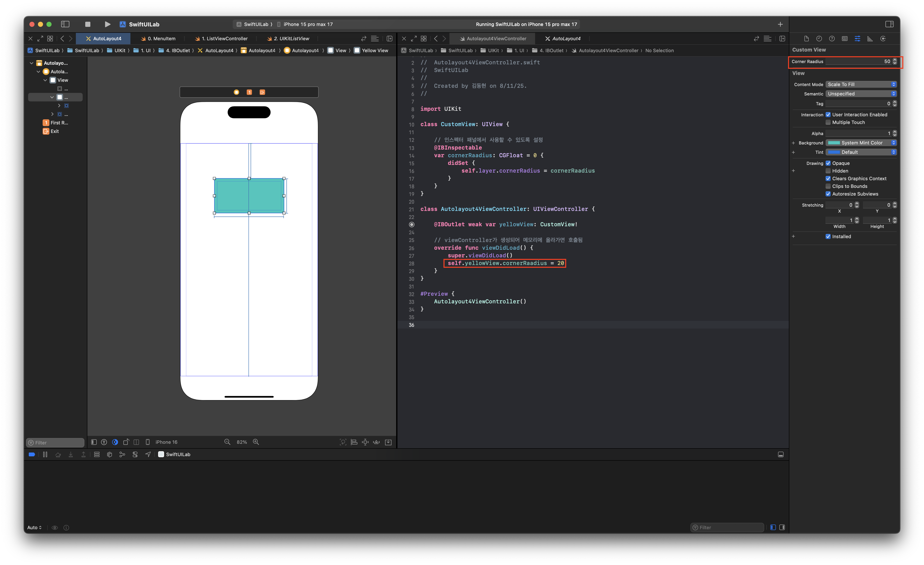Toggle User Interaction Enabled checkbox

828,115
